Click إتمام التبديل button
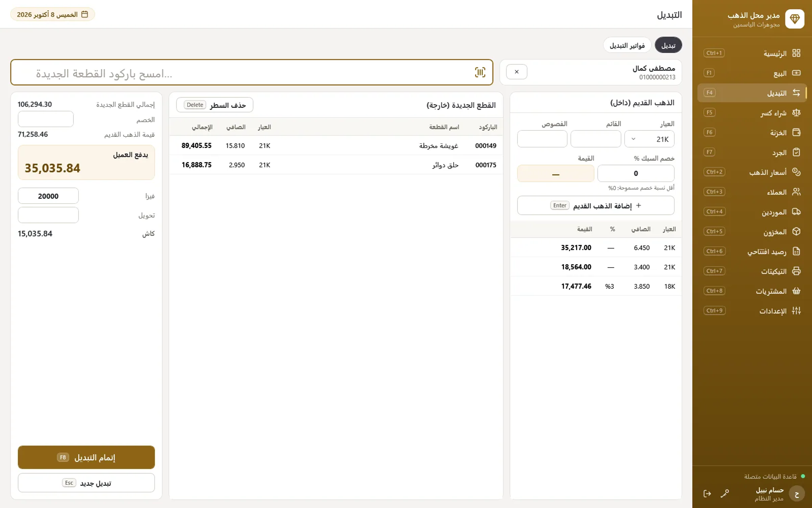The width and height of the screenshot is (812, 508). click(x=86, y=457)
